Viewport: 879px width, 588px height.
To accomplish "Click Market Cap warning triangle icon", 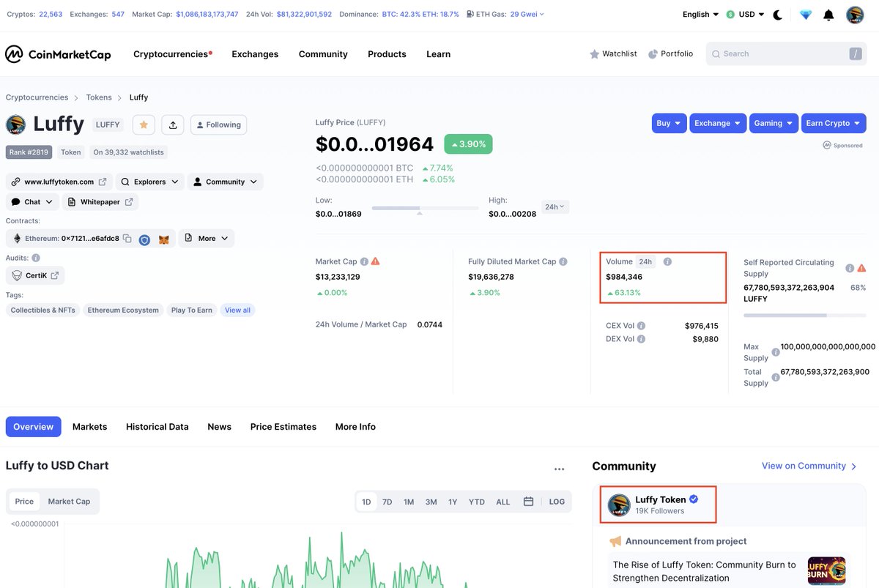I will [375, 261].
